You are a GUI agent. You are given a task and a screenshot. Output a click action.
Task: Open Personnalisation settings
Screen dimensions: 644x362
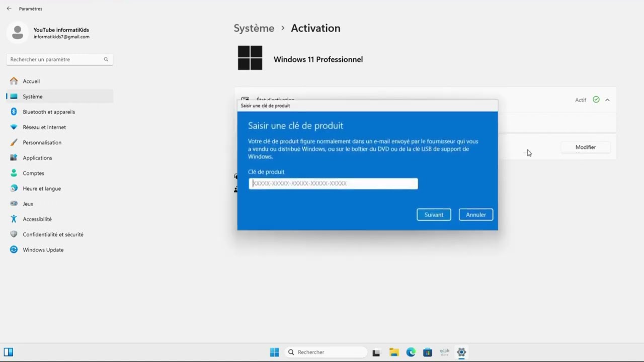(59, 142)
